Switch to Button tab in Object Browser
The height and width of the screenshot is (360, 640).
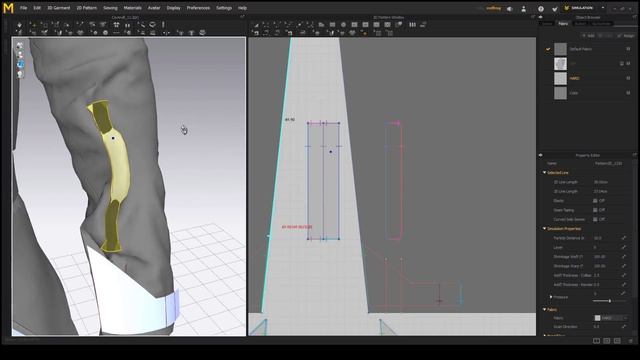pos(580,24)
